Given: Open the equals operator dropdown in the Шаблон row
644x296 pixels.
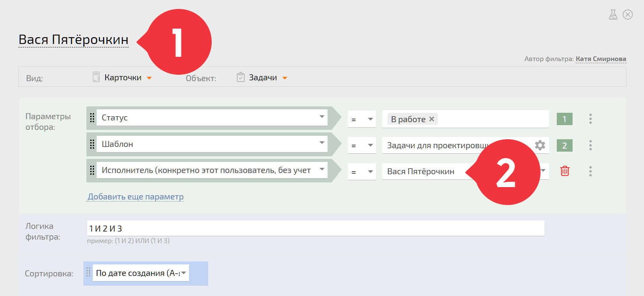Looking at the screenshot, I should pos(362,146).
